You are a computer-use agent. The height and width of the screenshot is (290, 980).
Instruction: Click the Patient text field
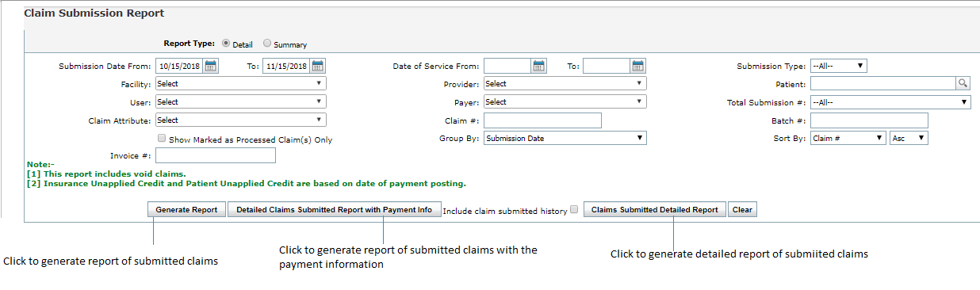tap(882, 83)
